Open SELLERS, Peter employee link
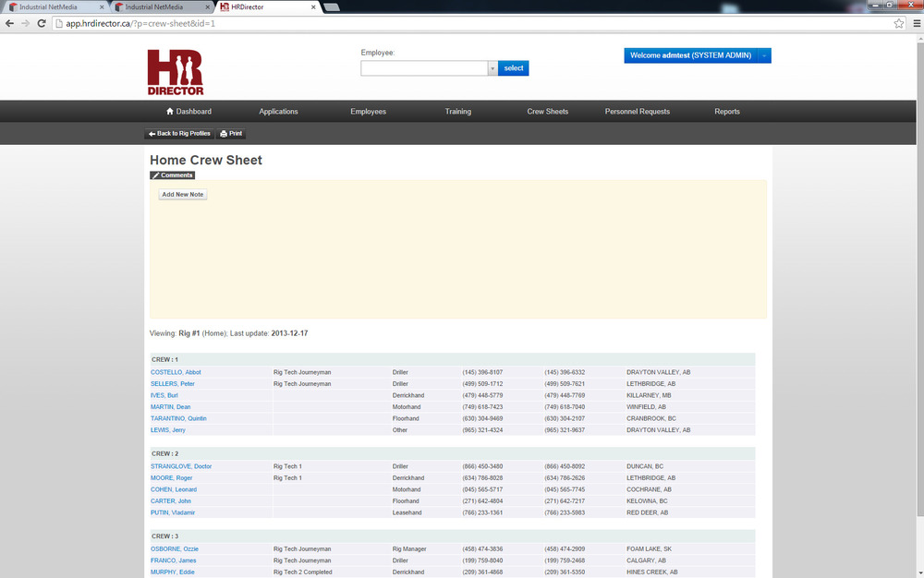Image resolution: width=924 pixels, height=578 pixels. (172, 384)
